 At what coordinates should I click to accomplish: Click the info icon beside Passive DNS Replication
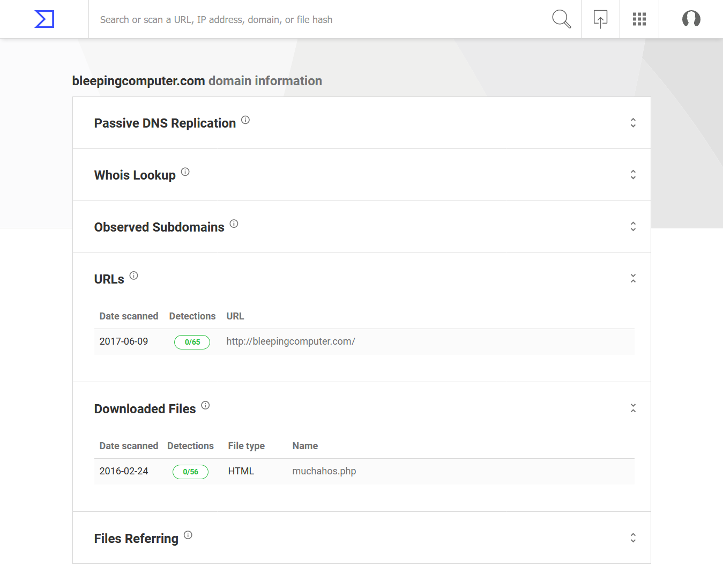coord(245,120)
